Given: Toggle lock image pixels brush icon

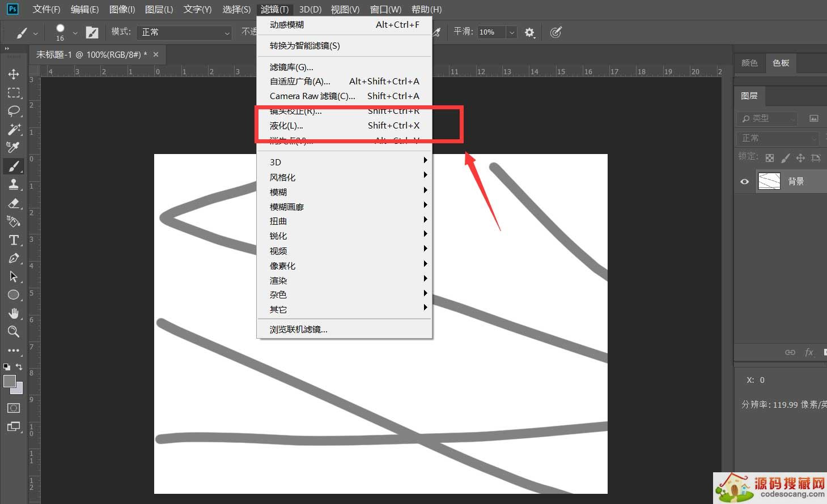Looking at the screenshot, I should [x=785, y=158].
